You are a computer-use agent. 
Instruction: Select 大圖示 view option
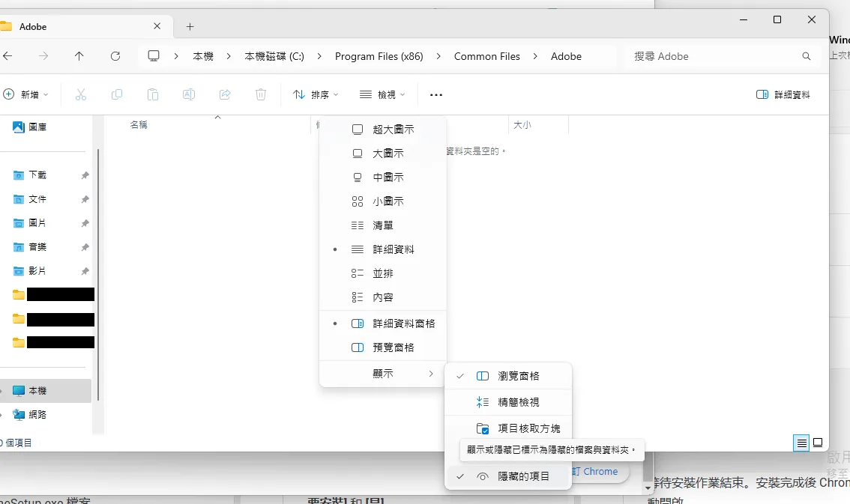(383, 154)
